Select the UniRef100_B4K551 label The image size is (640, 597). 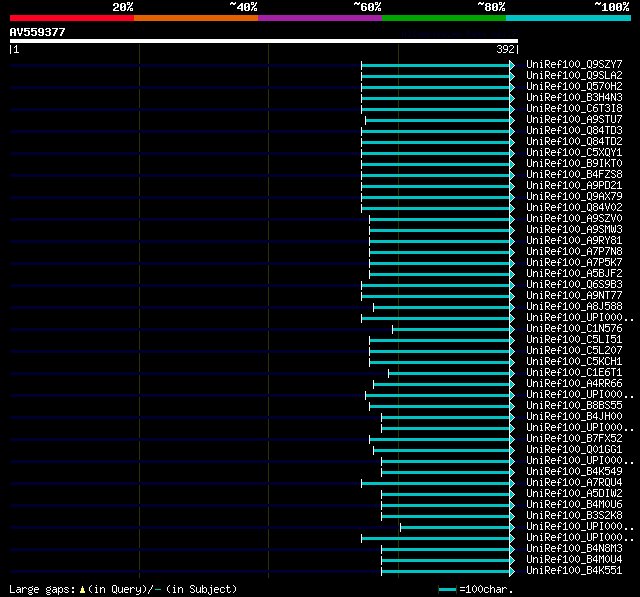(x=574, y=571)
